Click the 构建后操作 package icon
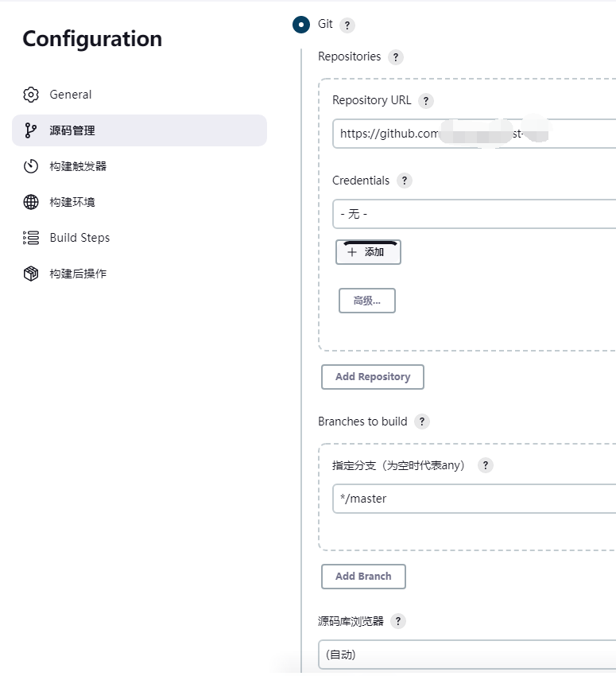616x676 pixels. click(31, 274)
